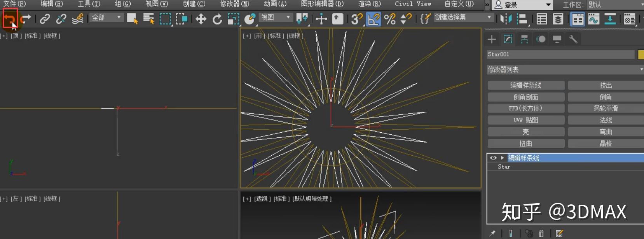Open the 全部 selection filter dropdown
Screen dimensions: 644x239
click(x=106, y=18)
